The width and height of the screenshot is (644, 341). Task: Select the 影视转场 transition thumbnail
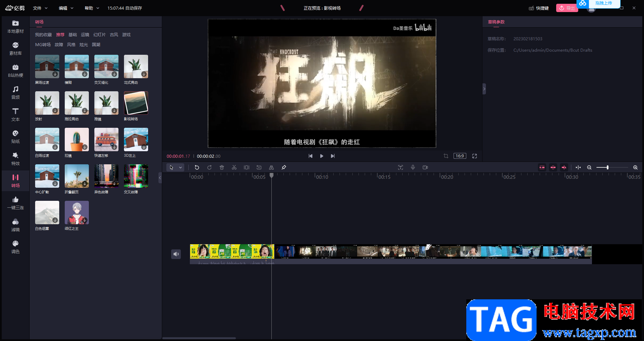point(136,103)
